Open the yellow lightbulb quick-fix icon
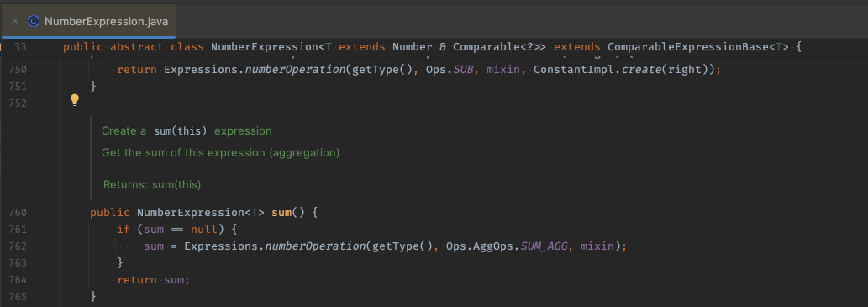The height and width of the screenshot is (307, 868). point(75,100)
